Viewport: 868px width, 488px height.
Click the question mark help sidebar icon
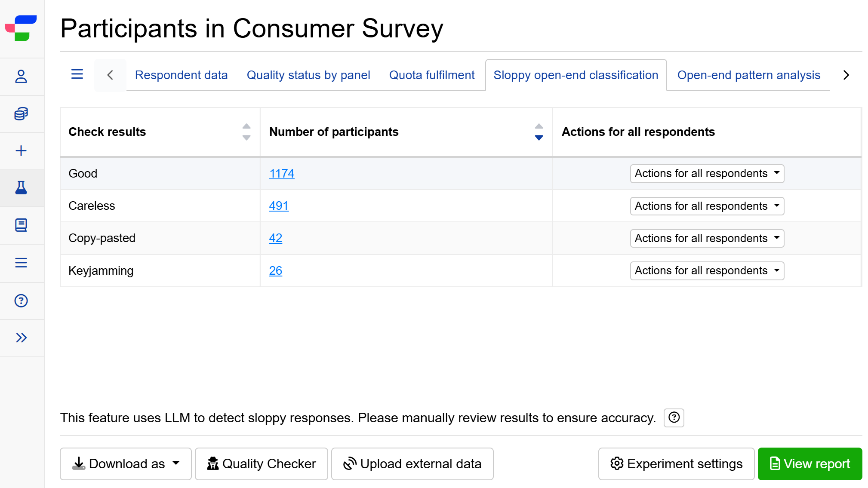click(21, 301)
